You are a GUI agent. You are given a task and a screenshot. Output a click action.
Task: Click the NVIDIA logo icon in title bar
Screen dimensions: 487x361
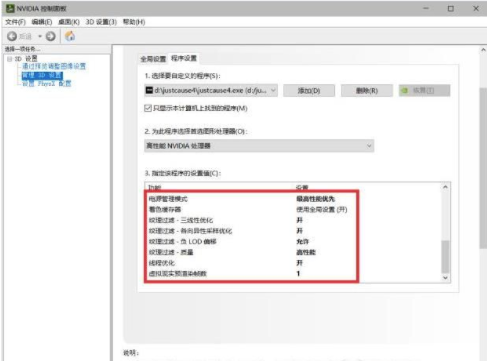pos(10,8)
